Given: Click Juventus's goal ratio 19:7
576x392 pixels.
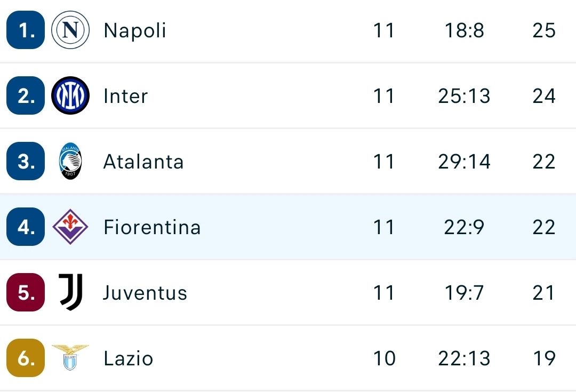Looking at the screenshot, I should click(463, 292).
